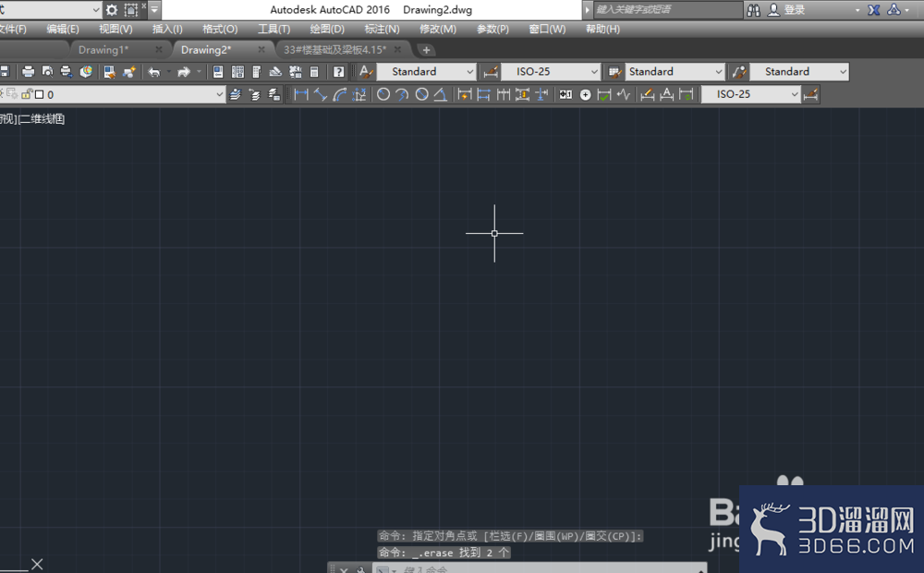Click the layer 0 color swatch
This screenshot has height=573, width=924.
pos(40,94)
